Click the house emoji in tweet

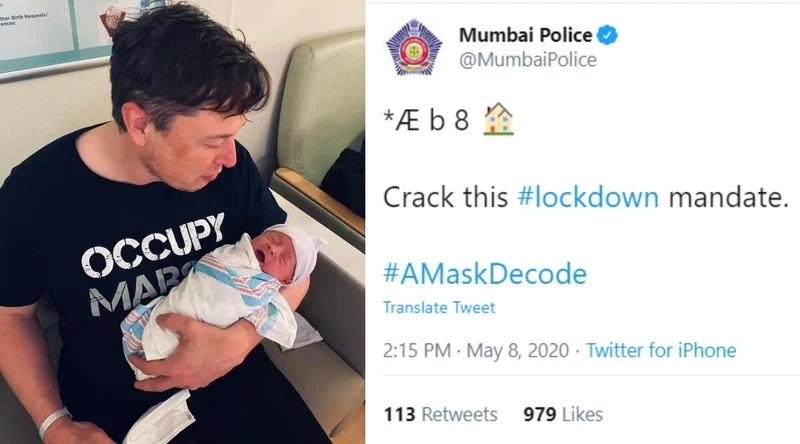498,119
